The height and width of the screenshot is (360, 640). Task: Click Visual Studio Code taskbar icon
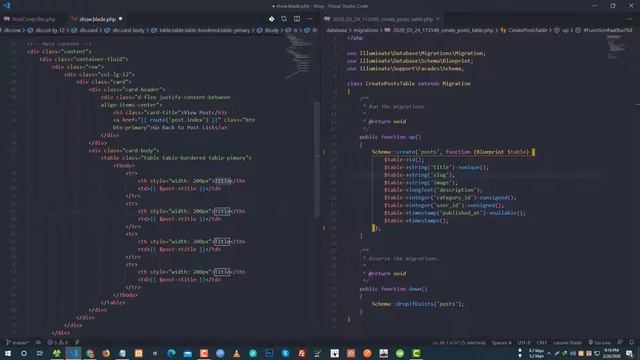click(73, 353)
